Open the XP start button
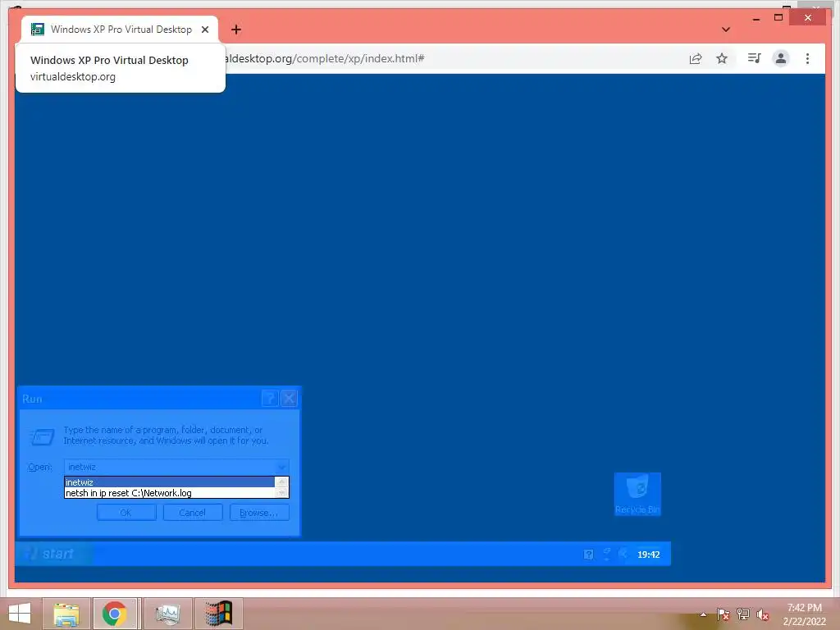The width and height of the screenshot is (840, 630). tap(53, 554)
